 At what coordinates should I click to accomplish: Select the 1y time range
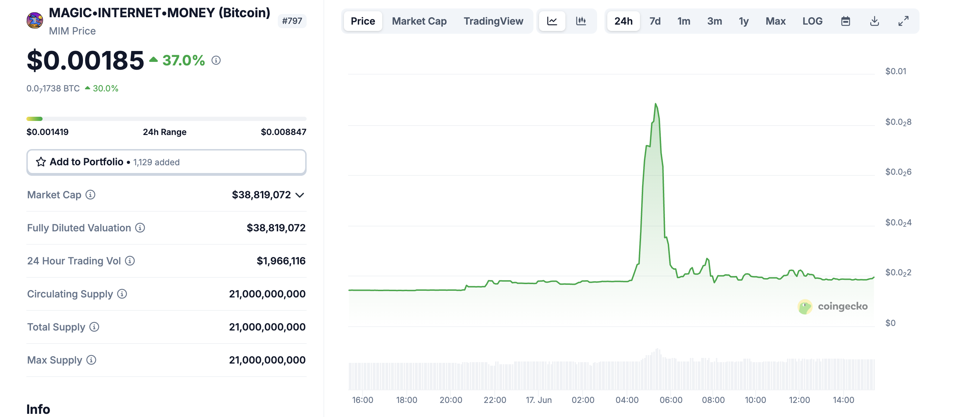click(743, 21)
